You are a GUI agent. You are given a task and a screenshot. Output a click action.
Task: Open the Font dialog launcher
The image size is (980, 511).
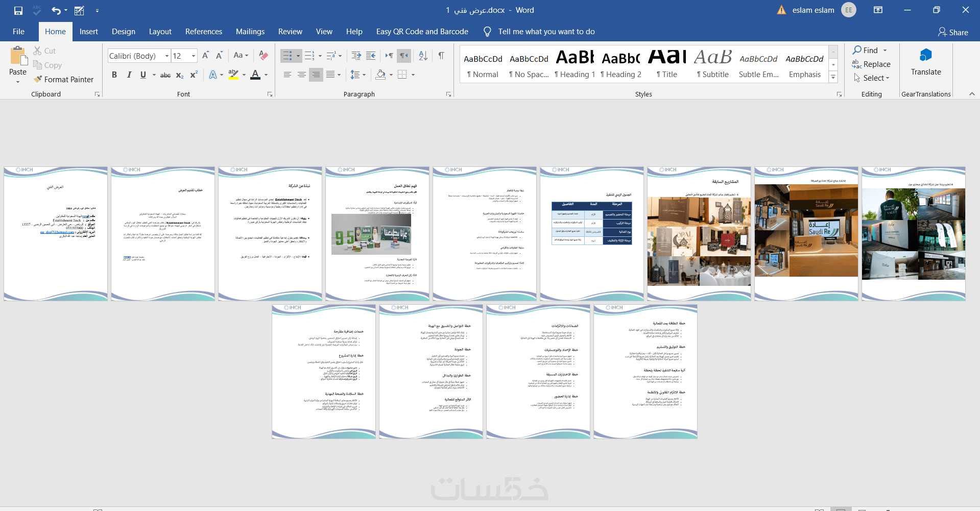click(270, 94)
